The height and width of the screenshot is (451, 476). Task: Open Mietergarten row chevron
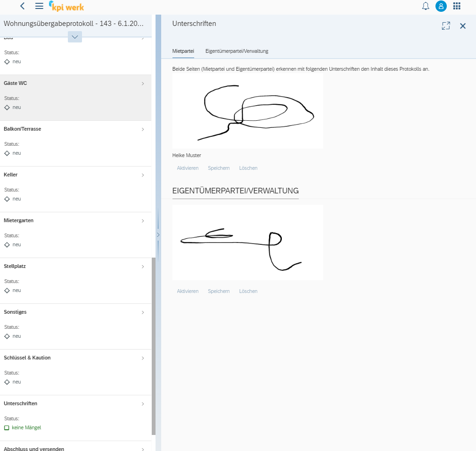click(x=143, y=221)
